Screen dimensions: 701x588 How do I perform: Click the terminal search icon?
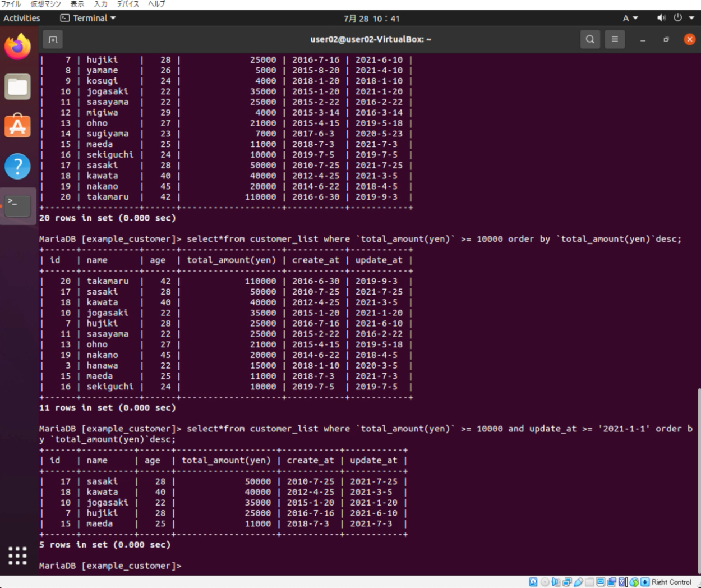(x=589, y=39)
